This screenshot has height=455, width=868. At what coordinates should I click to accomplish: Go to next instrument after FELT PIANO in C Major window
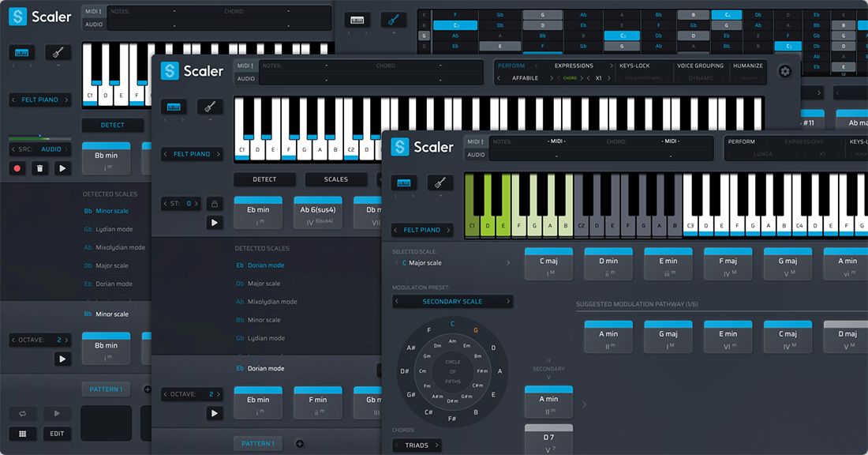point(448,230)
